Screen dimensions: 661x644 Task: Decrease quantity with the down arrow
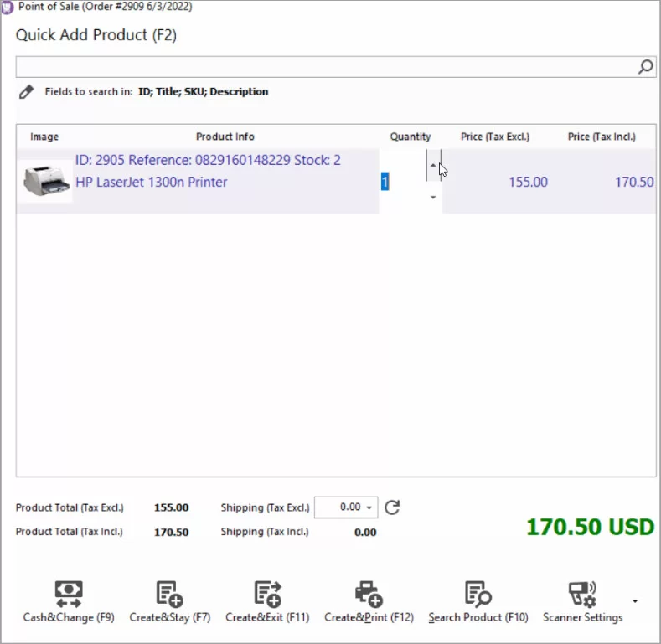[x=433, y=198]
